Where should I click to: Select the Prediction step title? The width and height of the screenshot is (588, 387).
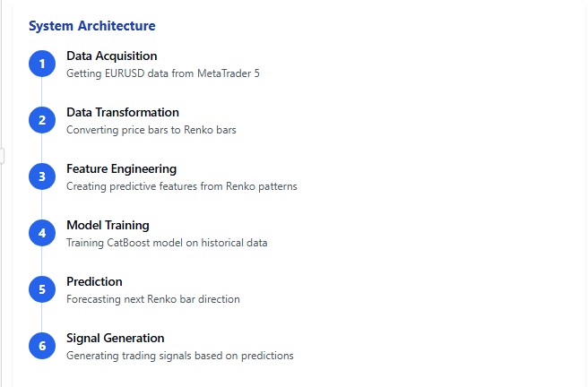(94, 281)
